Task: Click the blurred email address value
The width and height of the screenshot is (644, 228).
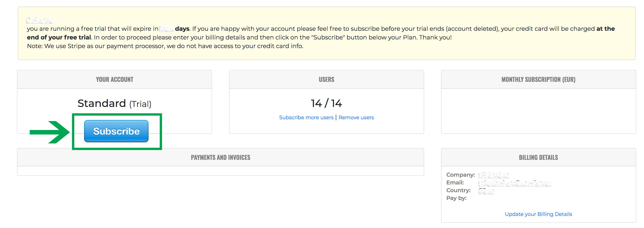Action: (x=514, y=183)
